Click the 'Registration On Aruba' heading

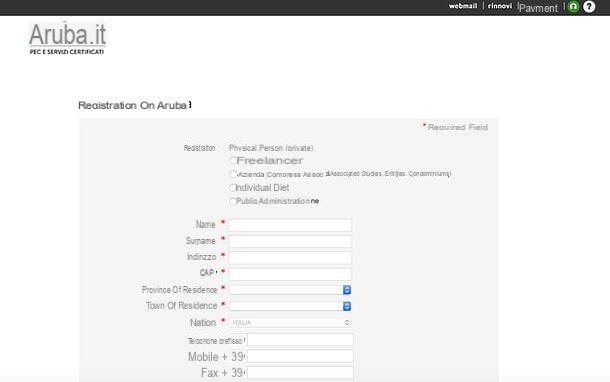coord(135,105)
